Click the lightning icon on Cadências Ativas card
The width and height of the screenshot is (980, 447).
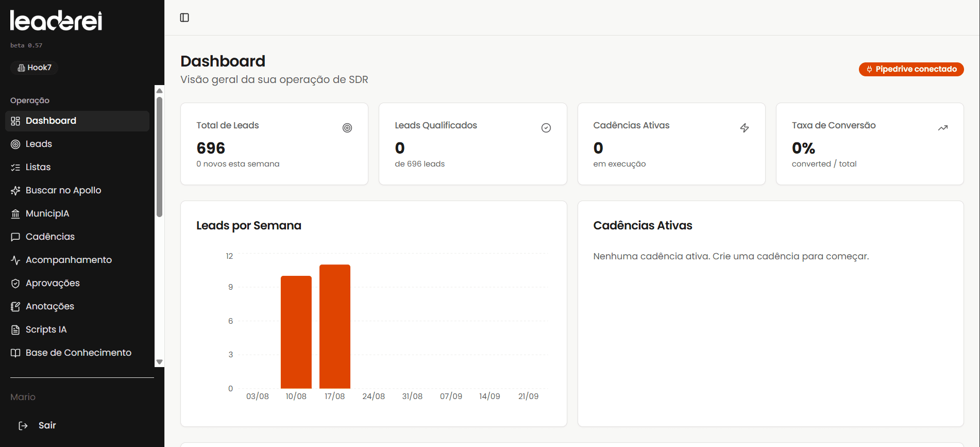point(745,128)
